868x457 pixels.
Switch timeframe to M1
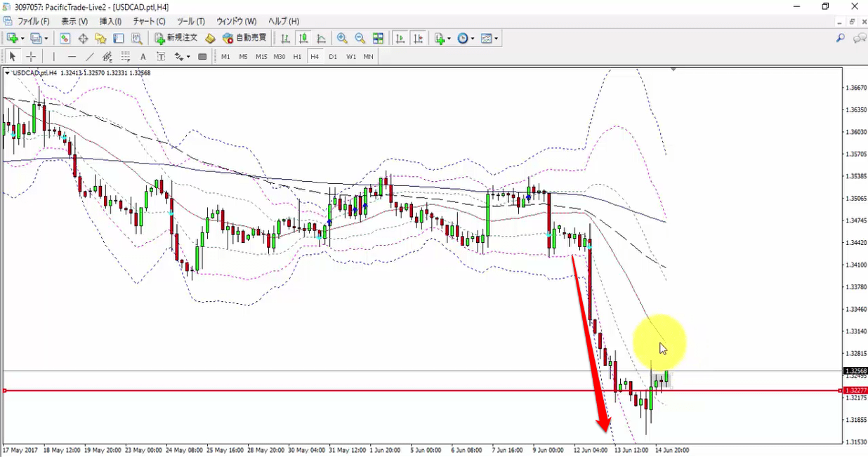[225, 57]
